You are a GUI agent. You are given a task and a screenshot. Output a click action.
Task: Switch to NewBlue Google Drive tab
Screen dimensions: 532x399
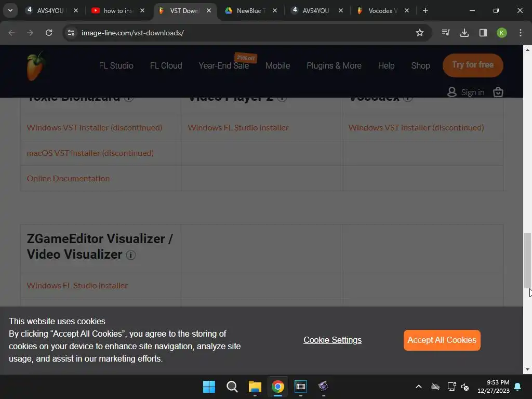[250, 10]
